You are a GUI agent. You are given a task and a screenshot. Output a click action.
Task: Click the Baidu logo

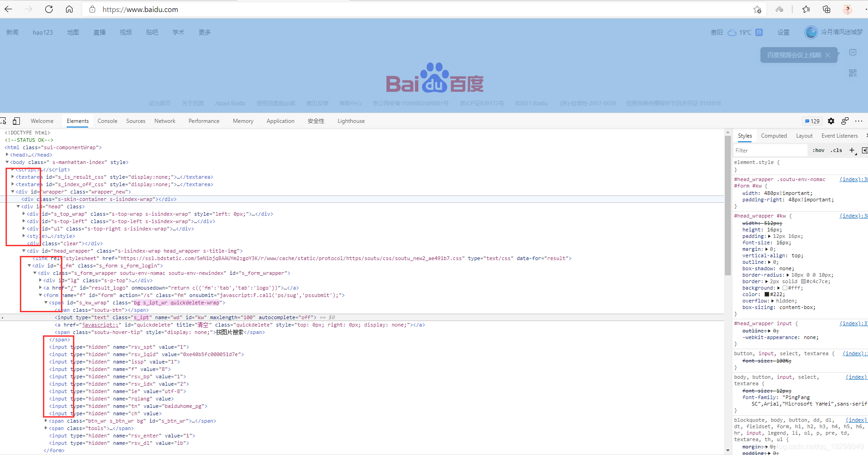pyautogui.click(x=434, y=78)
